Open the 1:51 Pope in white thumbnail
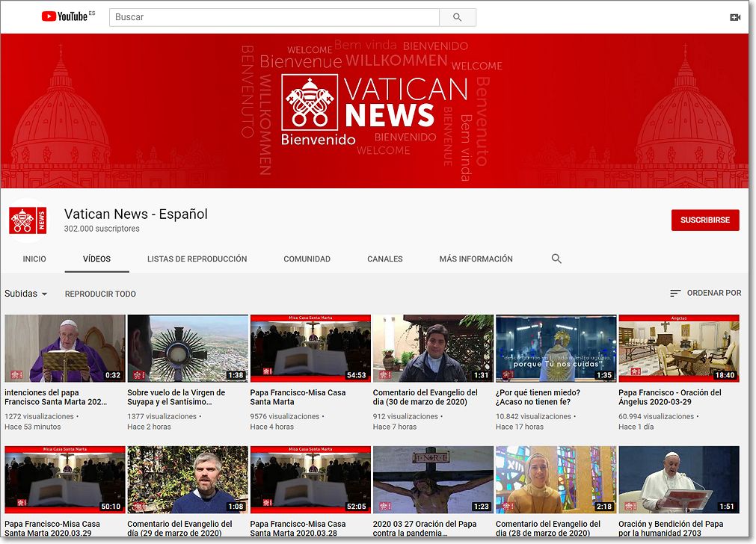Viewport: 756px width, 544px height. [x=679, y=480]
